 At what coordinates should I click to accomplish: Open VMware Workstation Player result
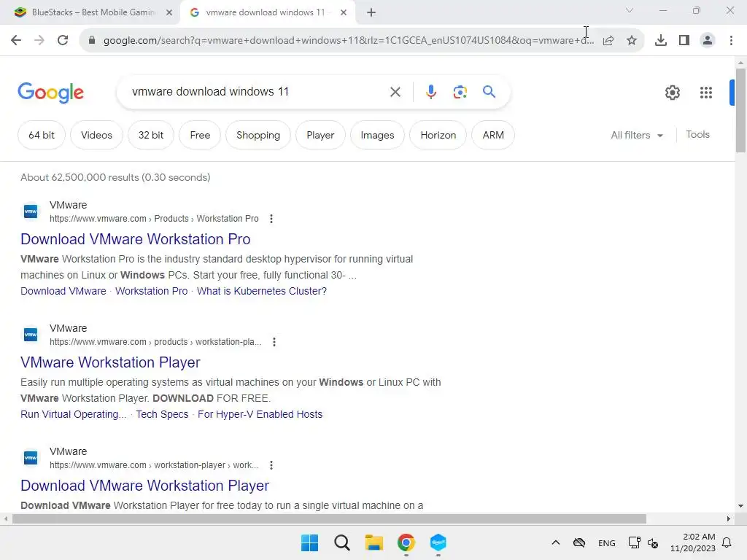tap(110, 362)
